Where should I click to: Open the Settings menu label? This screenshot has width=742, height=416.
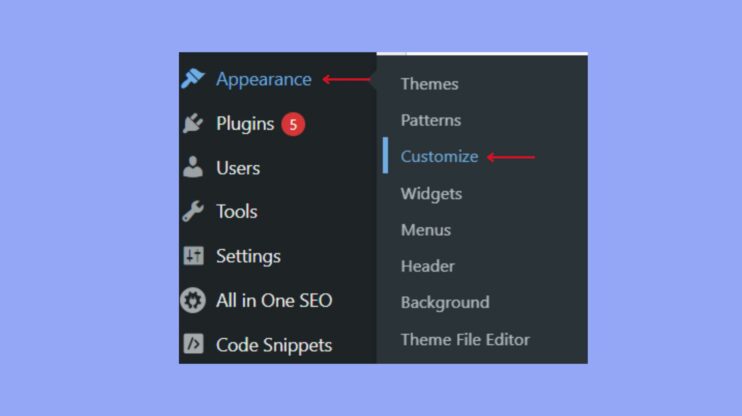(x=248, y=256)
